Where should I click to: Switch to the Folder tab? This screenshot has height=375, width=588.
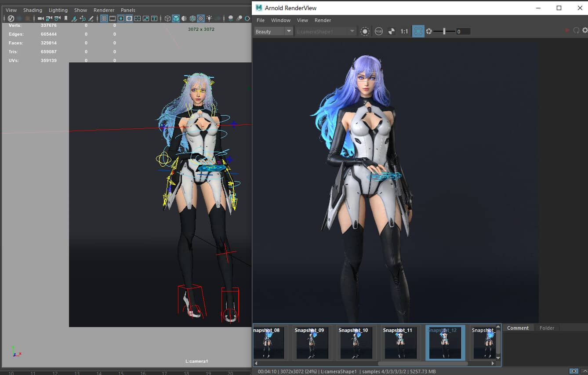pos(547,328)
